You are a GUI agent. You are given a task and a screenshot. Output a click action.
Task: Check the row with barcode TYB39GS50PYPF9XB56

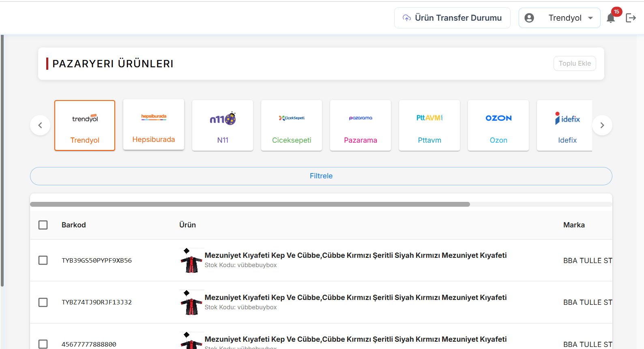point(43,260)
